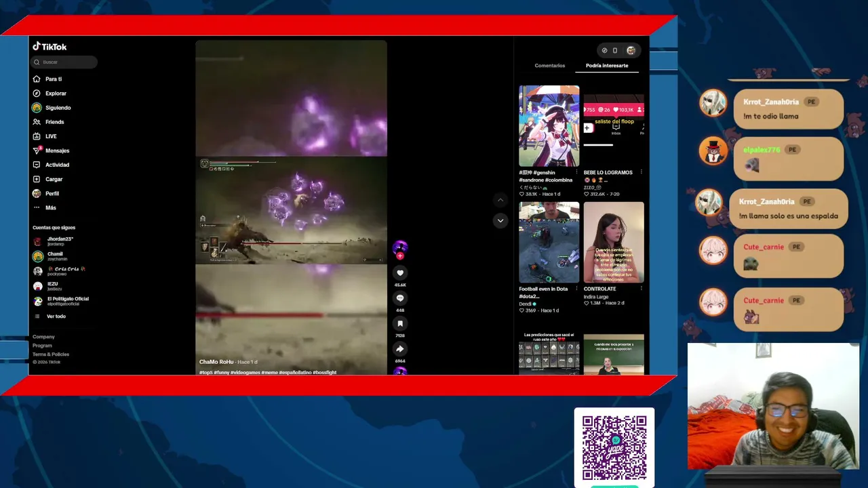Click the Para ti home icon
Image resolution: width=868 pixels, height=488 pixels.
[37, 79]
